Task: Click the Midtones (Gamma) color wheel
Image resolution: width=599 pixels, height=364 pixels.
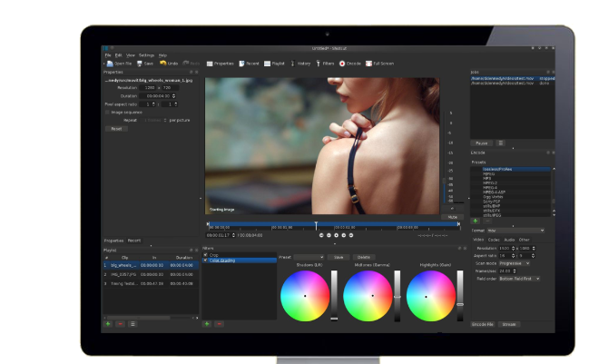Action: pos(368,296)
